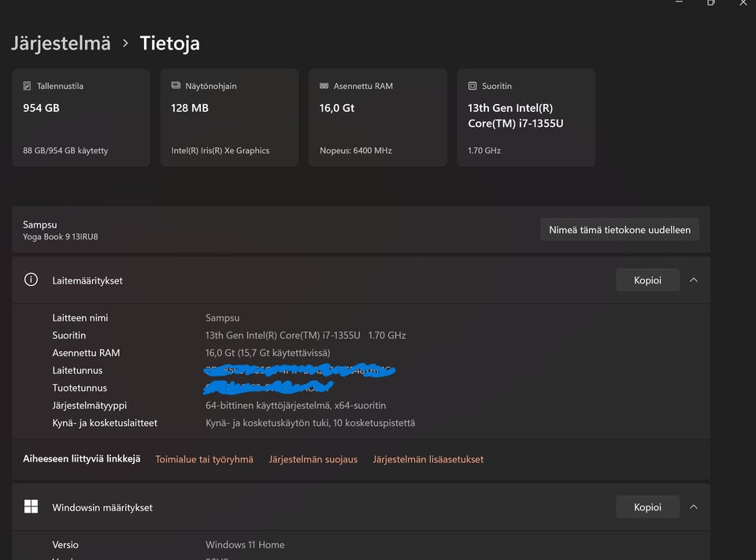The width and height of the screenshot is (756, 560).
Task: Click the Laitemääritykset section header
Action: pos(315,280)
